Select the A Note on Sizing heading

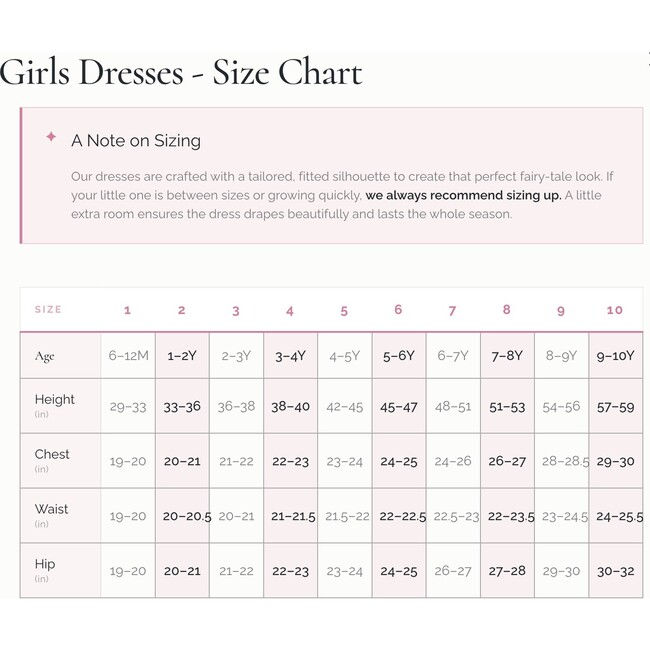coord(136,141)
